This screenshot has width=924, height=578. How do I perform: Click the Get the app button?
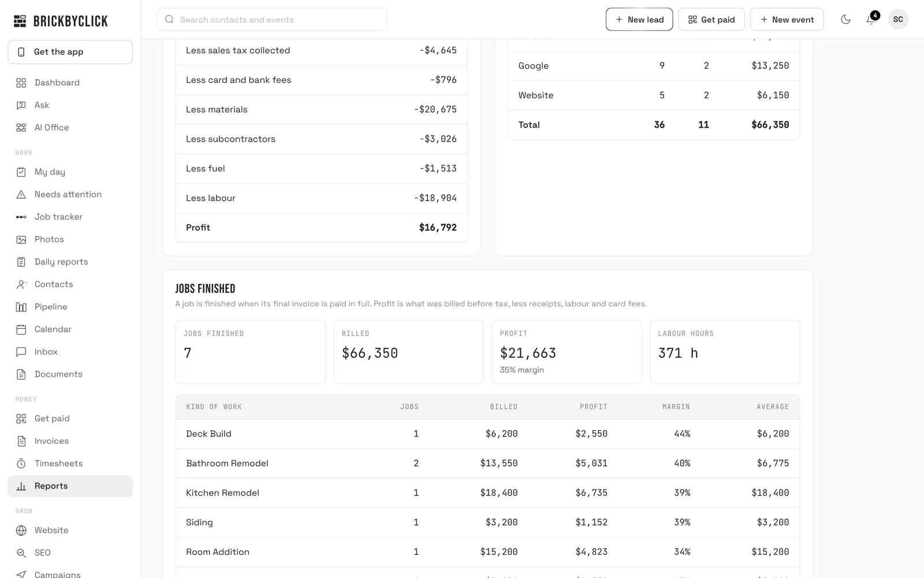[70, 52]
